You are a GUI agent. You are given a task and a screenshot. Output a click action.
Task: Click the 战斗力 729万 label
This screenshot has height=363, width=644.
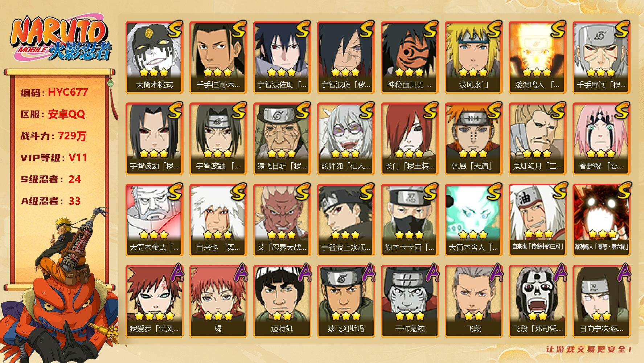tap(54, 136)
